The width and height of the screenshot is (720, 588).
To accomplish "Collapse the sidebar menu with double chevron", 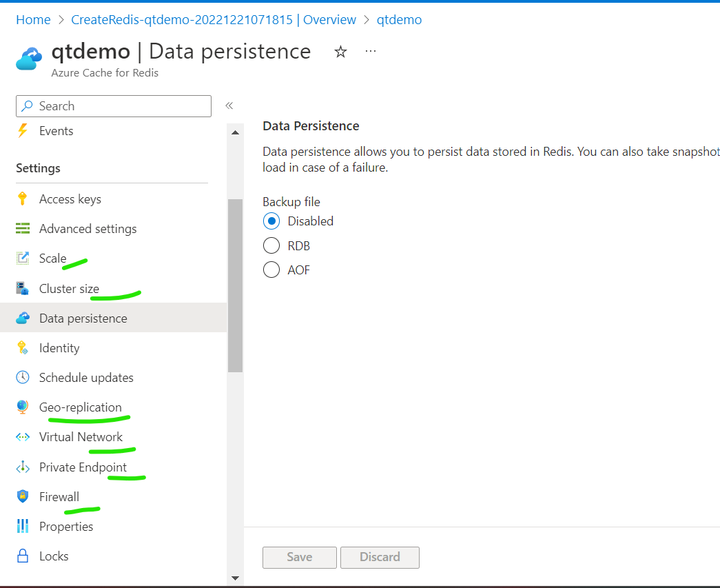I will coord(229,105).
